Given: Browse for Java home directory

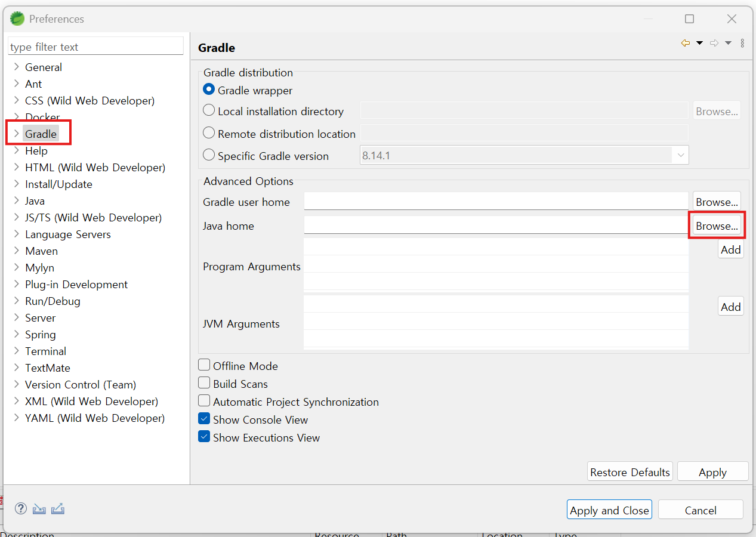Looking at the screenshot, I should tap(717, 226).
